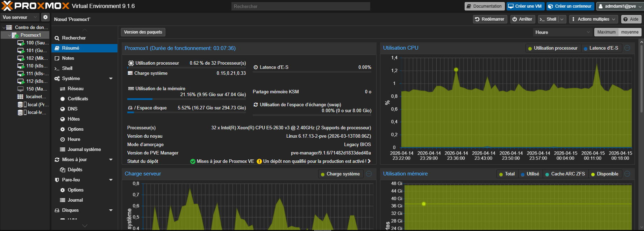Viewport: 644px width, 231px height.
Task: Click the top Rechercher search field
Action: tap(301, 6)
